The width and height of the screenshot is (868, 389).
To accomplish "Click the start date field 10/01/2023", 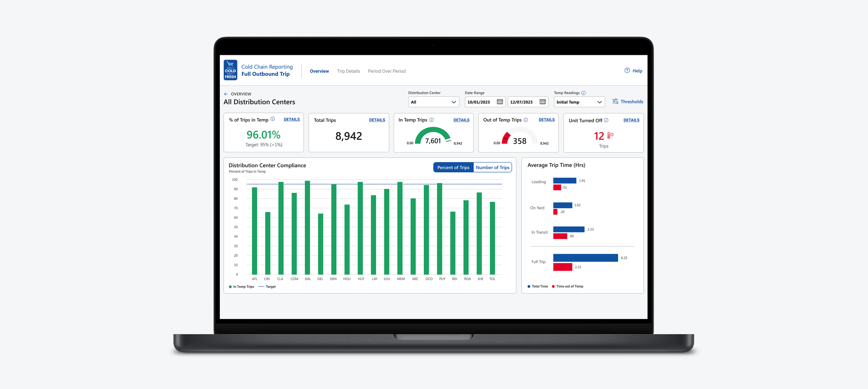I will click(x=485, y=102).
